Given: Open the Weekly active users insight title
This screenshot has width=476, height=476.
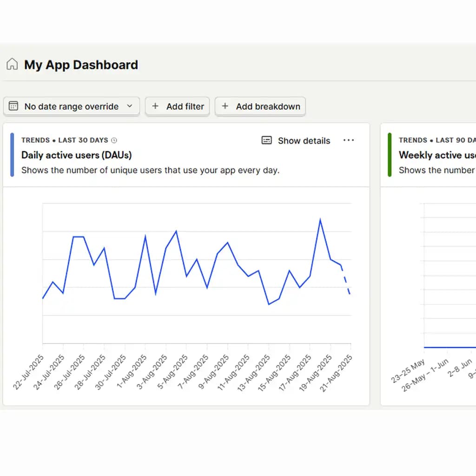Looking at the screenshot, I should coord(437,155).
